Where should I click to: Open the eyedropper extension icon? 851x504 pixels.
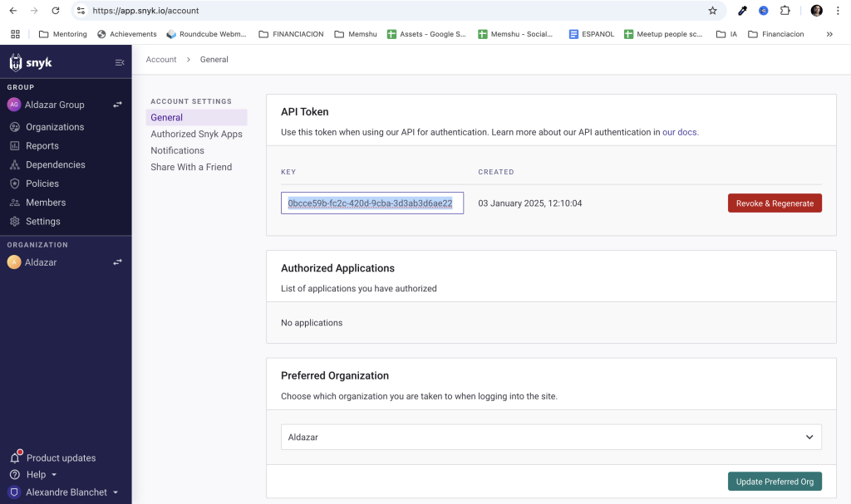coord(742,10)
